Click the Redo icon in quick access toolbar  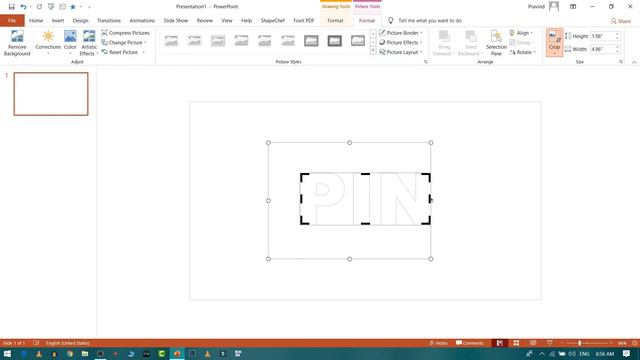(x=39, y=7)
